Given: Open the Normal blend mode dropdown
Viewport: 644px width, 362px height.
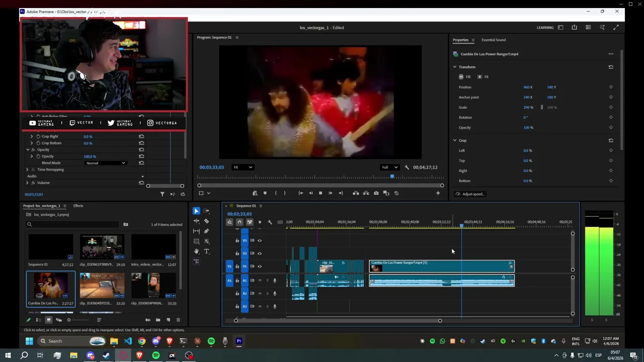Looking at the screenshot, I should point(105,163).
